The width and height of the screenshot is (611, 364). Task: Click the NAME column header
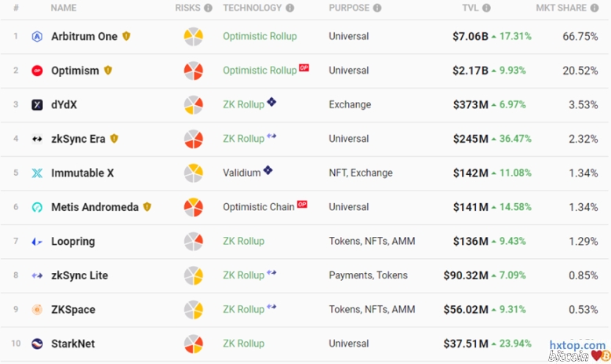pyautogui.click(x=64, y=9)
